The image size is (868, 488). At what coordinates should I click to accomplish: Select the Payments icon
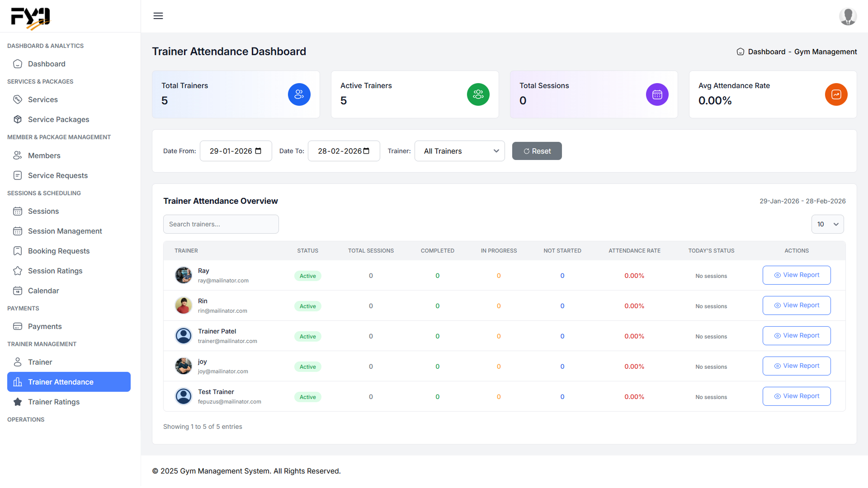(x=18, y=326)
